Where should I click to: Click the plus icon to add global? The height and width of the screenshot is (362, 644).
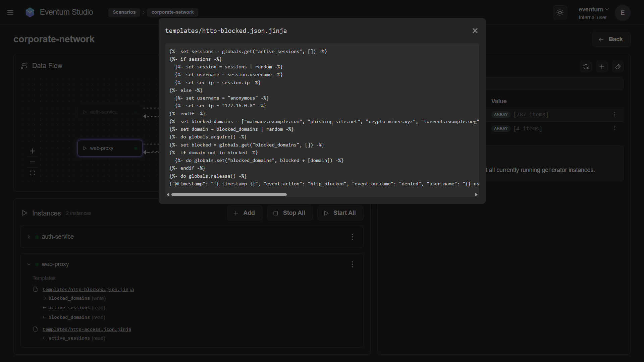(x=602, y=67)
